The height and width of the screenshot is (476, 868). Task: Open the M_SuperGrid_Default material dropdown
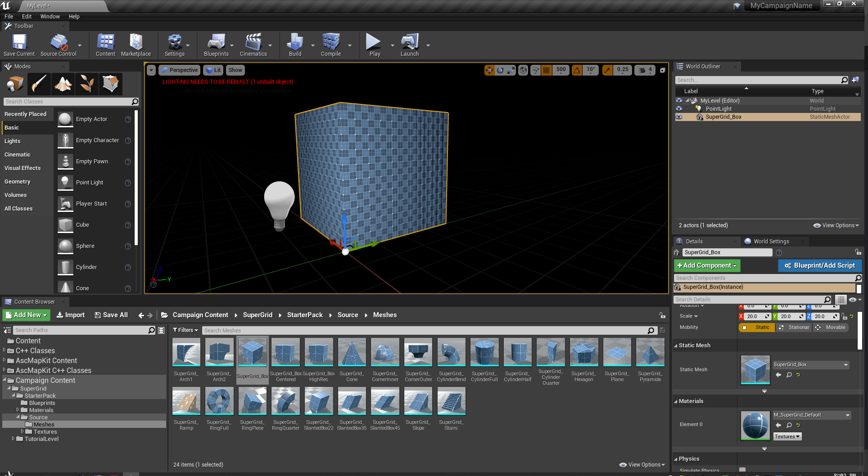(812, 415)
